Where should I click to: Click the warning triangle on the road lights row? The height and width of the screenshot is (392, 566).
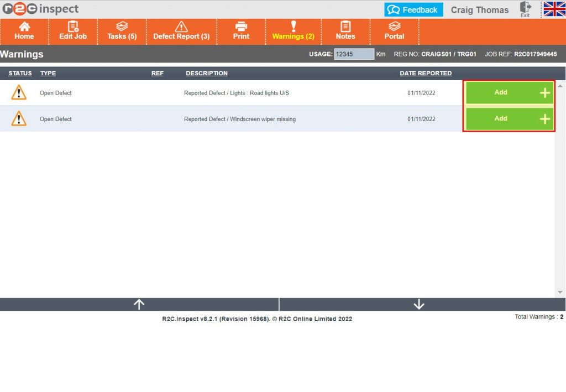18,93
